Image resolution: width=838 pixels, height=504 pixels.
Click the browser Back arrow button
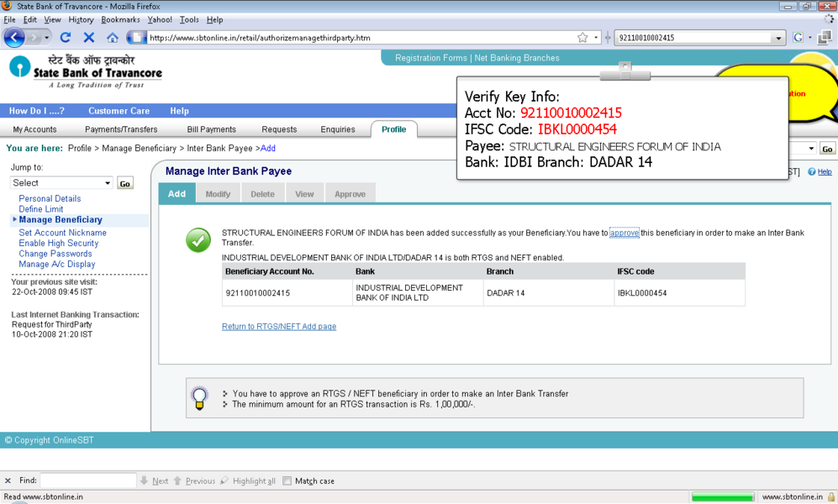tap(14, 38)
